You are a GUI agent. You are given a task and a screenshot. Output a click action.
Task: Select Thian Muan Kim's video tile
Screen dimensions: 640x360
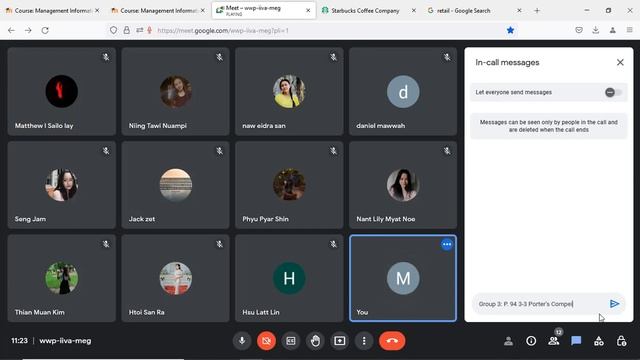[x=62, y=278]
